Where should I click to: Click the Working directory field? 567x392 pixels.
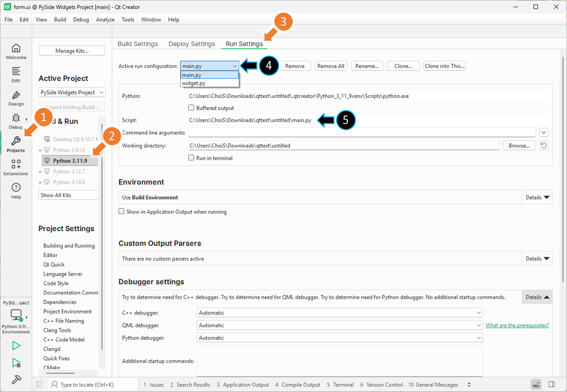[x=344, y=146]
